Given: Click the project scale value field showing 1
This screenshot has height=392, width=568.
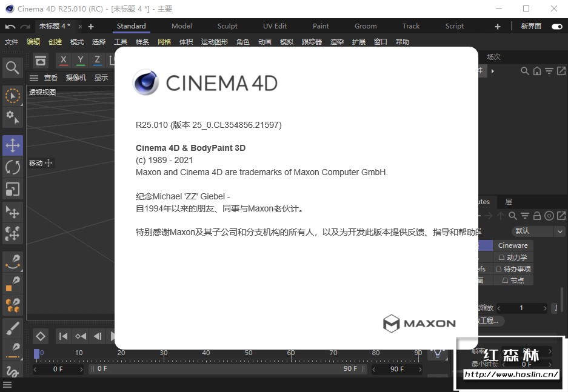Looking at the screenshot, I should (522, 308).
